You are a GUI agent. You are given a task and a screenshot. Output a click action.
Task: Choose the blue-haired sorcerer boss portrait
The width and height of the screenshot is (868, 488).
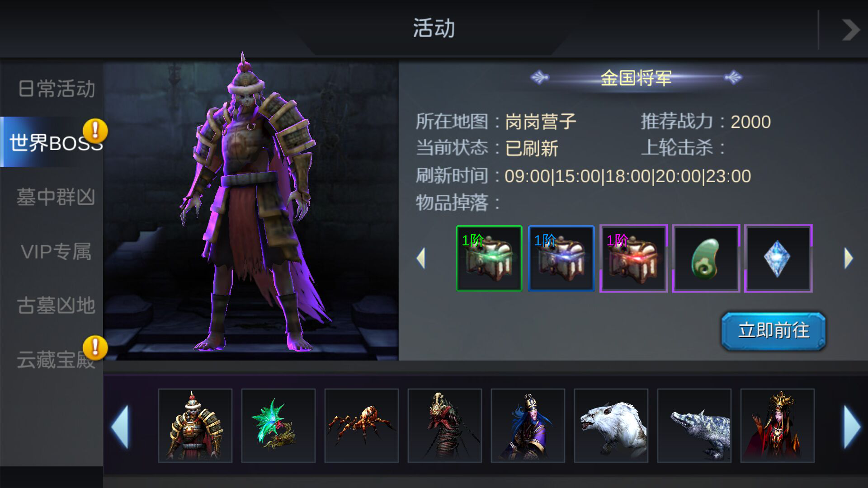(x=528, y=426)
